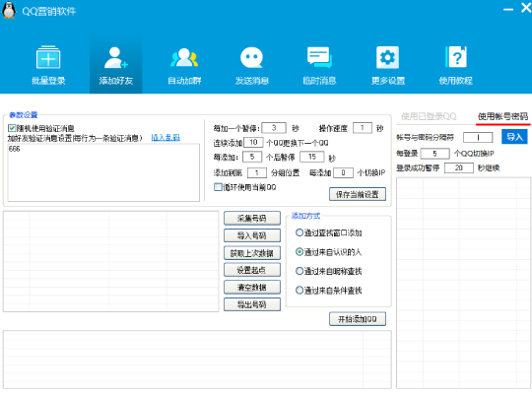Click 开始添加QQ button
Image resolution: width=532 pixels, height=396 pixels.
(358, 319)
